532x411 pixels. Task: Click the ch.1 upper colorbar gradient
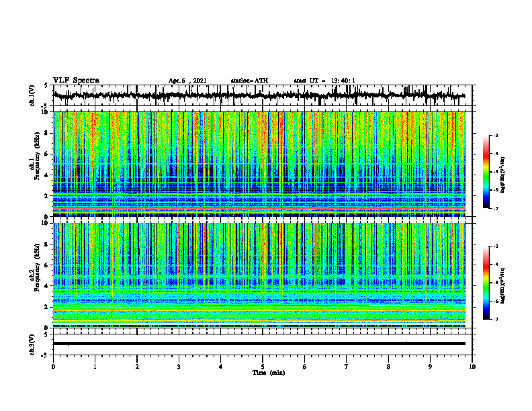point(486,172)
